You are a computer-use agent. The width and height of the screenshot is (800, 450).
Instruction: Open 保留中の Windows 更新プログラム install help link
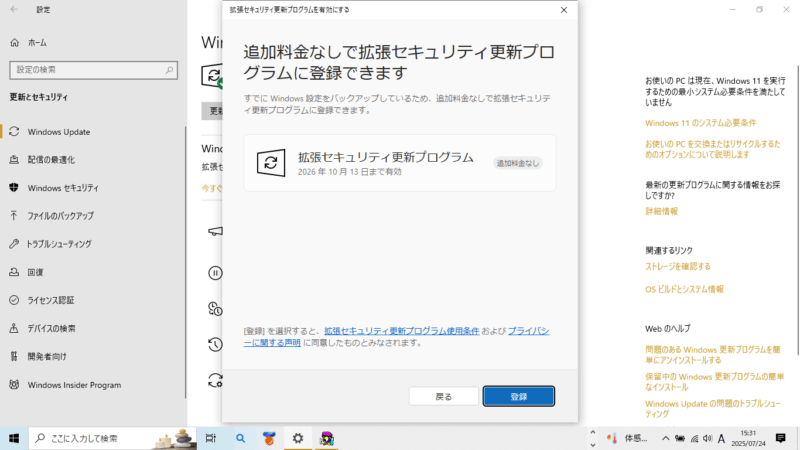[714, 382]
